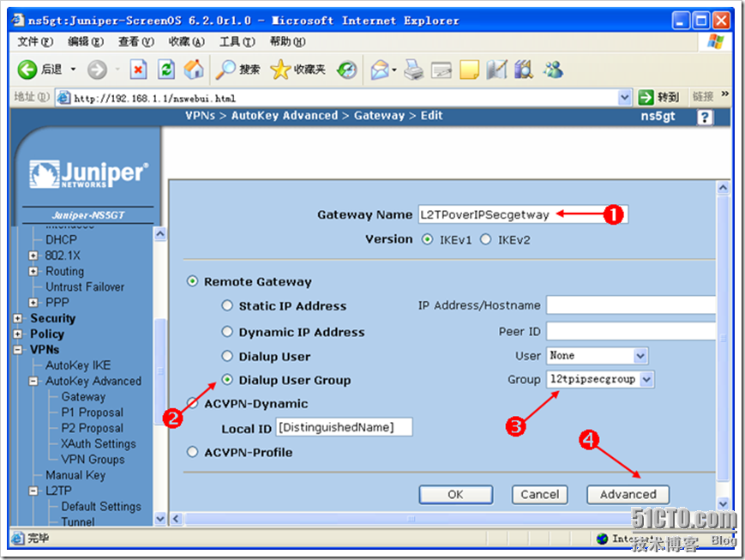The height and width of the screenshot is (560, 745).
Task: Click the Peer ID input field
Action: pos(630,331)
